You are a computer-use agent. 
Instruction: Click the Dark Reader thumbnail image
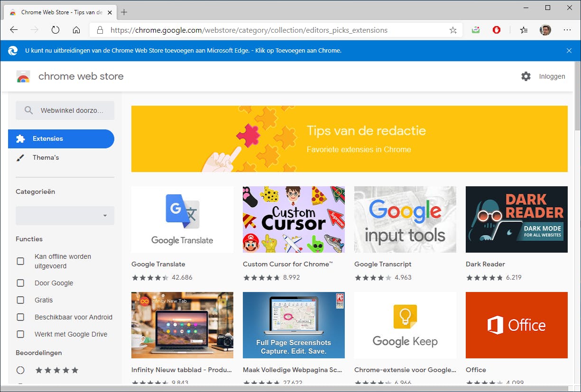tap(516, 219)
